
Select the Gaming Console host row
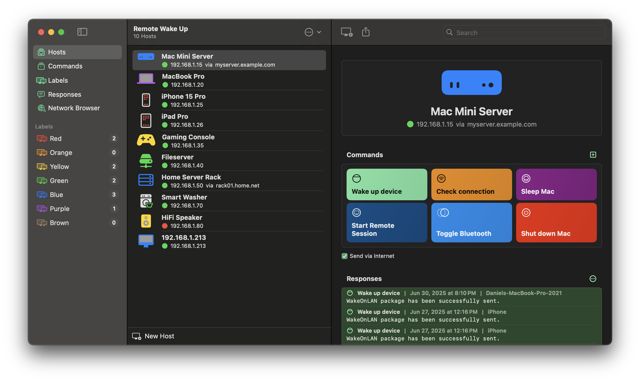pyautogui.click(x=229, y=141)
